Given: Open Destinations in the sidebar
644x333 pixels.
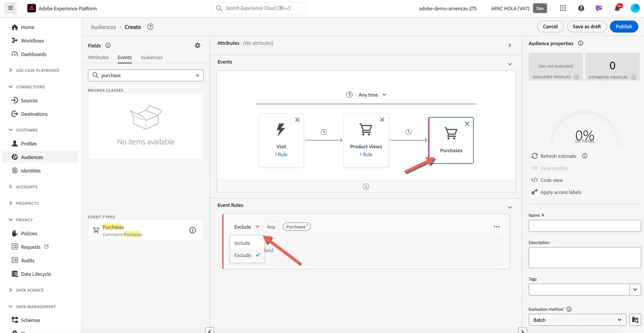Looking at the screenshot, I should [x=34, y=114].
